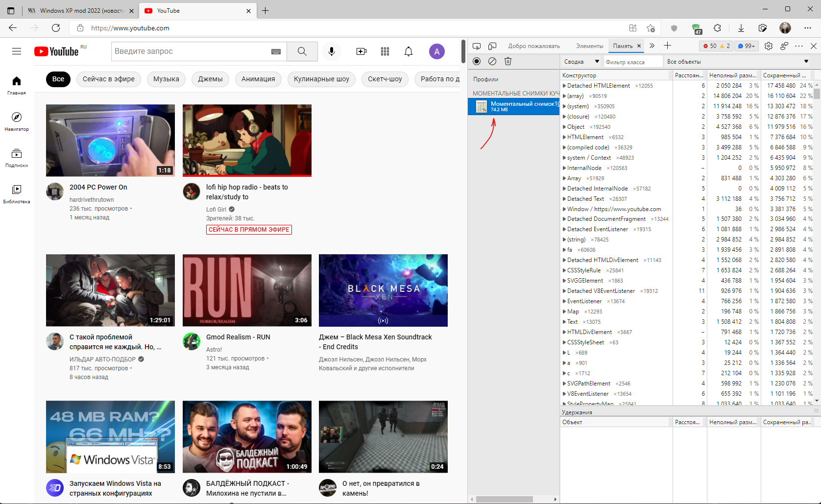Open DevTools settings gear
821x504 pixels.
coord(769,46)
